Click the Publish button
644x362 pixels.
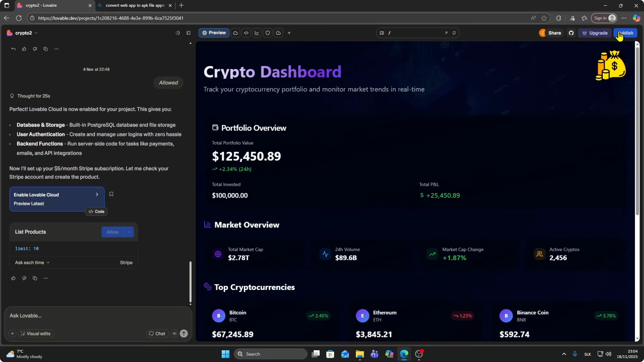pyautogui.click(x=625, y=33)
